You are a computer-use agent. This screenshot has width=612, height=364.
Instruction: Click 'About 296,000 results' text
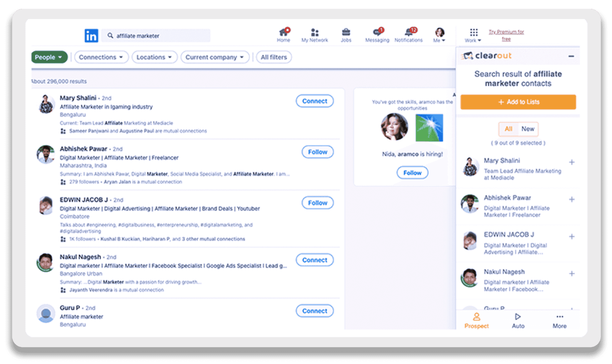59,81
